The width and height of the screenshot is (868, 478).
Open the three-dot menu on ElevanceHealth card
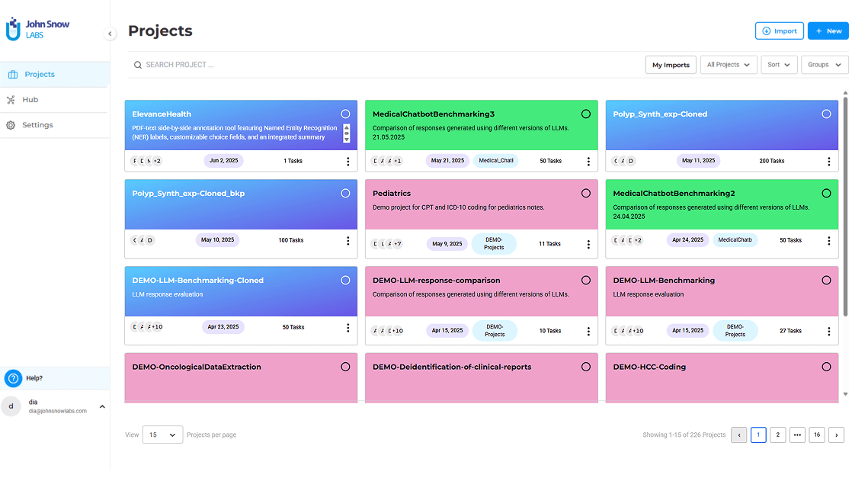point(348,161)
